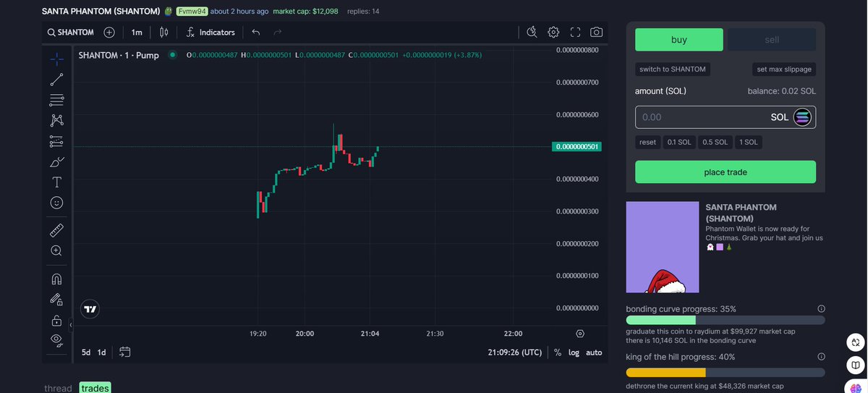
Task: Focus the SOL amount input field
Action: tap(726, 117)
